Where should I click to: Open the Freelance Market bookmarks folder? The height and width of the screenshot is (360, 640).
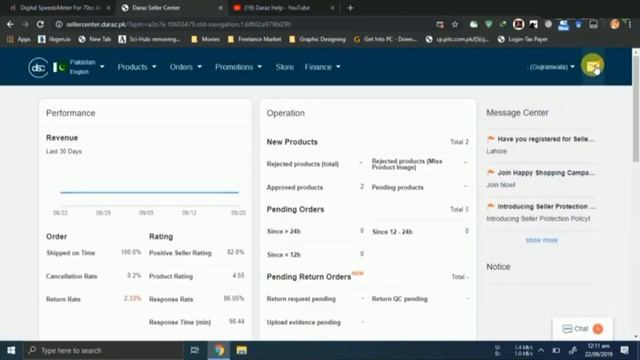point(255,40)
